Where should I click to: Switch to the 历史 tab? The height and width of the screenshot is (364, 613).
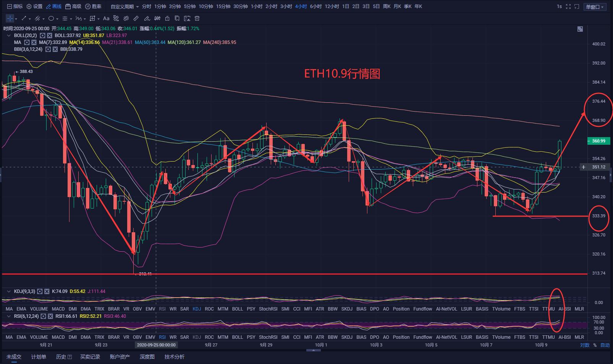[64, 357]
